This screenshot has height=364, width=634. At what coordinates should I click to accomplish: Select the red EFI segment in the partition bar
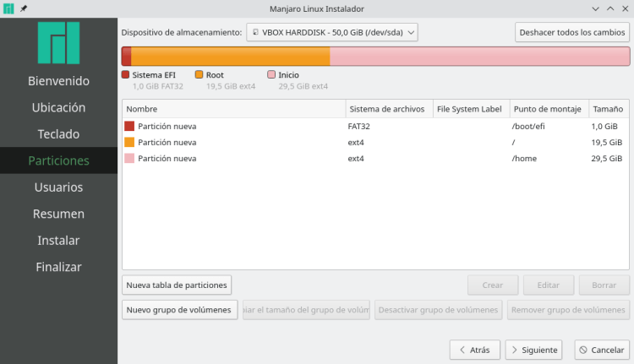(x=127, y=56)
